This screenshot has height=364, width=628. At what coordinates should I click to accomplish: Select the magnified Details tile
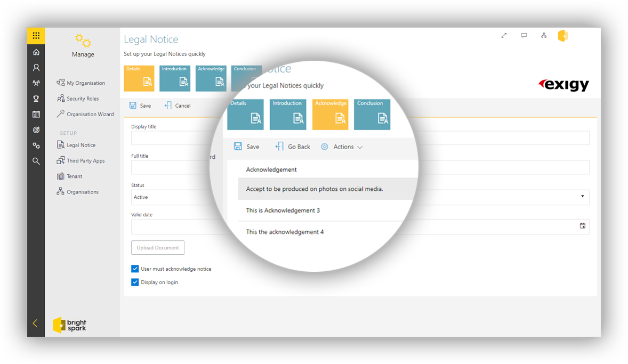246,115
